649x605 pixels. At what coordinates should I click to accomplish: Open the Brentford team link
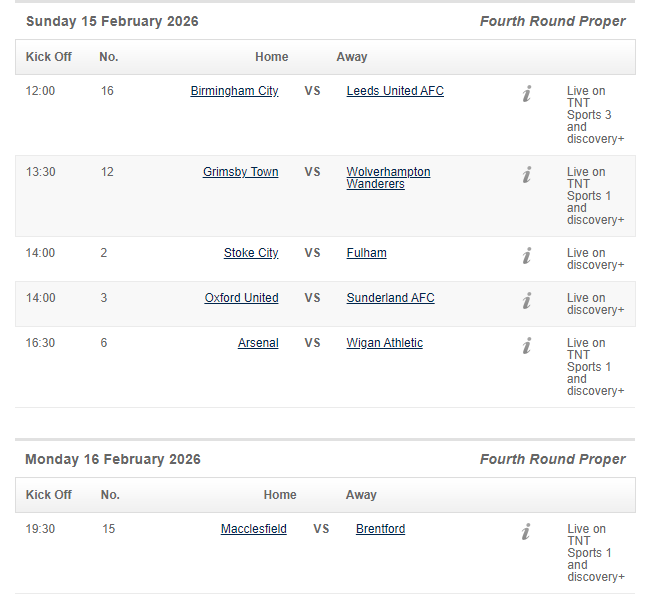tap(380, 529)
